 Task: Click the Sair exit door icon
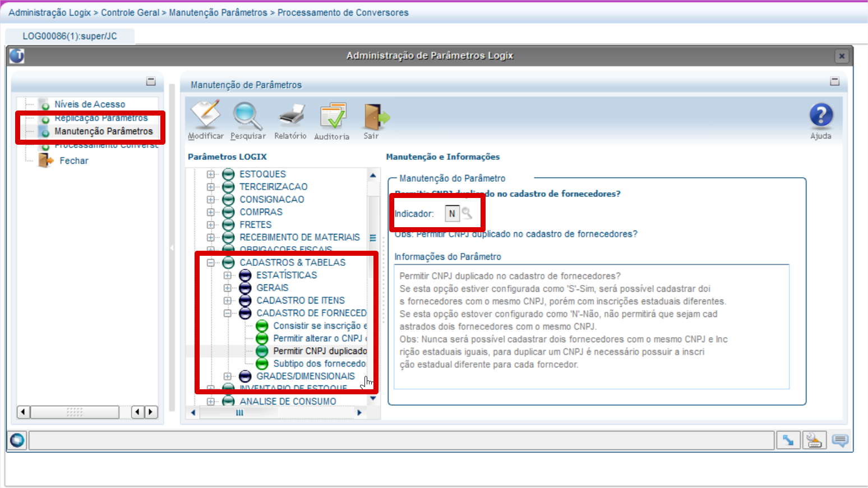376,117
